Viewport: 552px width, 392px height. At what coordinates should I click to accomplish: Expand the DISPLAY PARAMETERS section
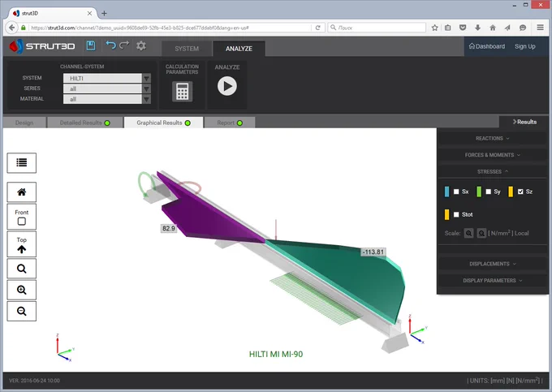[x=492, y=281]
